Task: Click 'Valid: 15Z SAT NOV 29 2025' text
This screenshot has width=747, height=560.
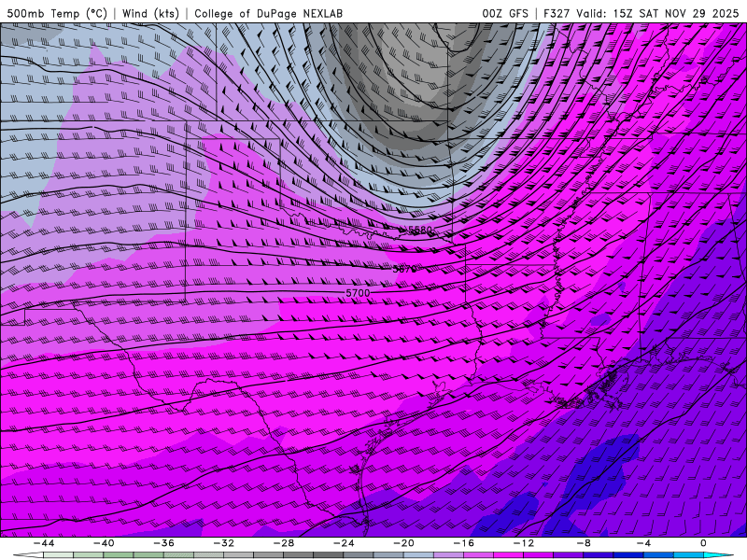Action: (657, 13)
